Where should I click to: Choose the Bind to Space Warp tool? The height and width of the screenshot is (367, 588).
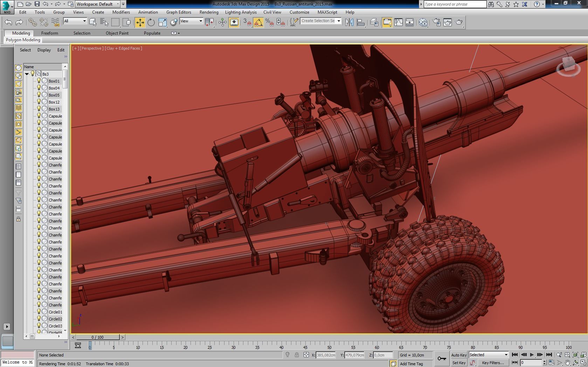tap(55, 22)
